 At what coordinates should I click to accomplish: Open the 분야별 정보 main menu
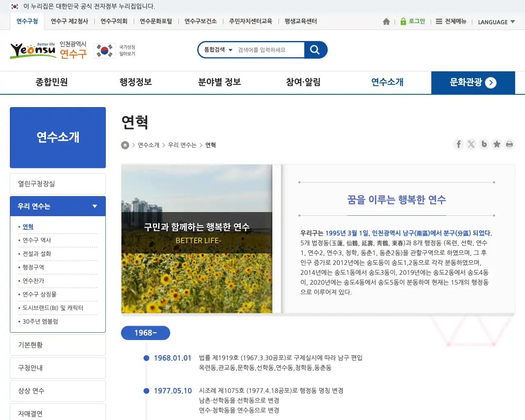(x=219, y=82)
